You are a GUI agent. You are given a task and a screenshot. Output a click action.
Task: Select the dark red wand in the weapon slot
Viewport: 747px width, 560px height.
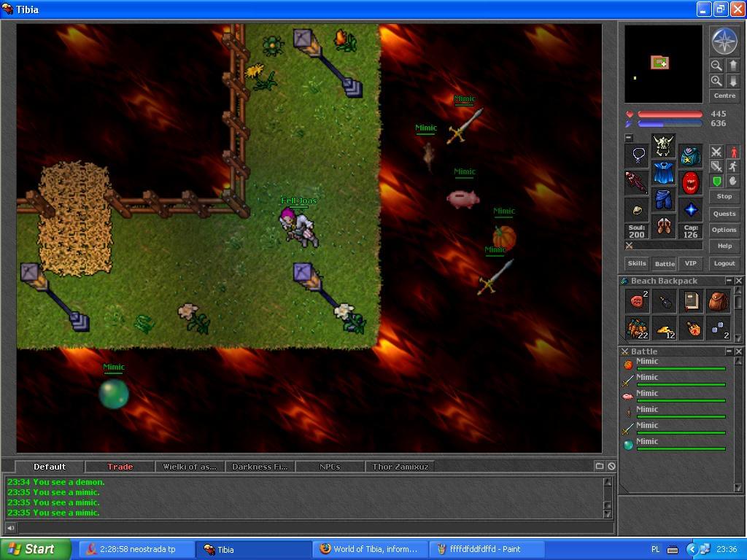click(637, 182)
